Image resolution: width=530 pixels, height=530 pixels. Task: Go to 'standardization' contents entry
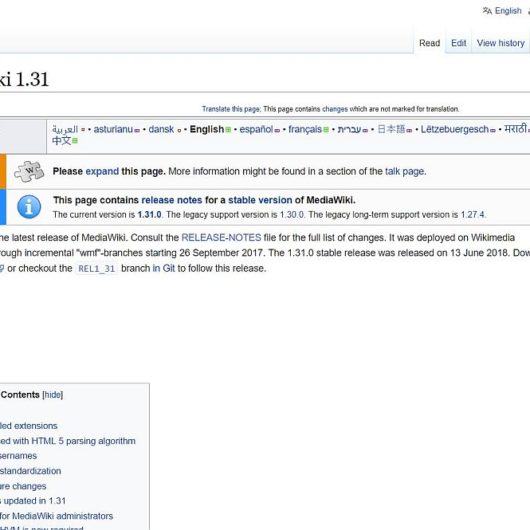coord(30,471)
